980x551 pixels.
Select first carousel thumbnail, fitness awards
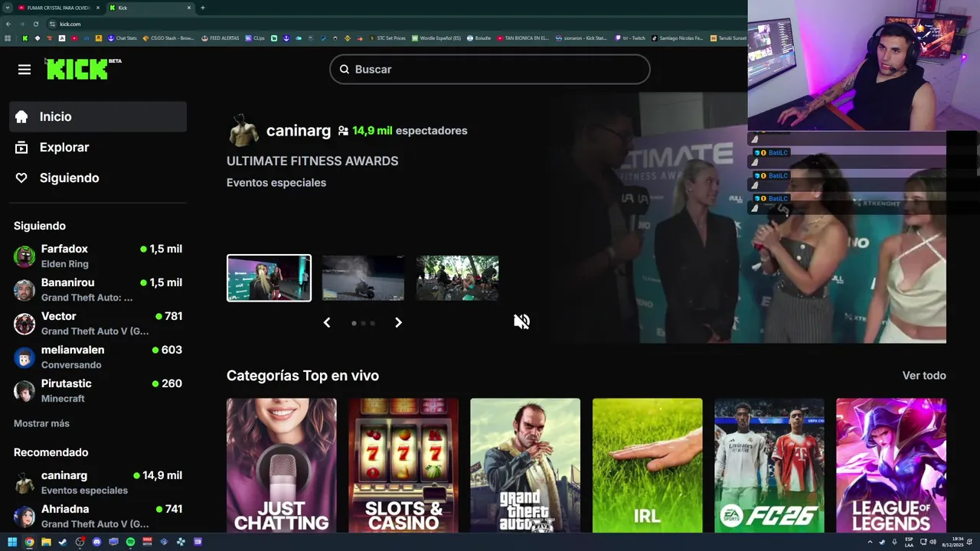tap(269, 278)
